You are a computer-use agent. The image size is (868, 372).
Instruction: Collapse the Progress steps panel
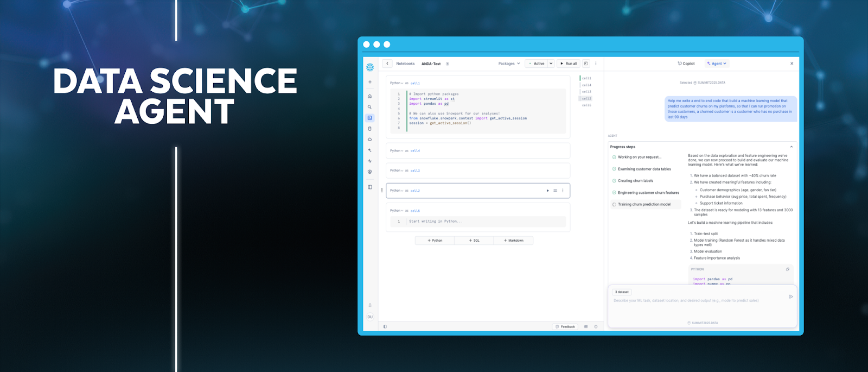791,147
